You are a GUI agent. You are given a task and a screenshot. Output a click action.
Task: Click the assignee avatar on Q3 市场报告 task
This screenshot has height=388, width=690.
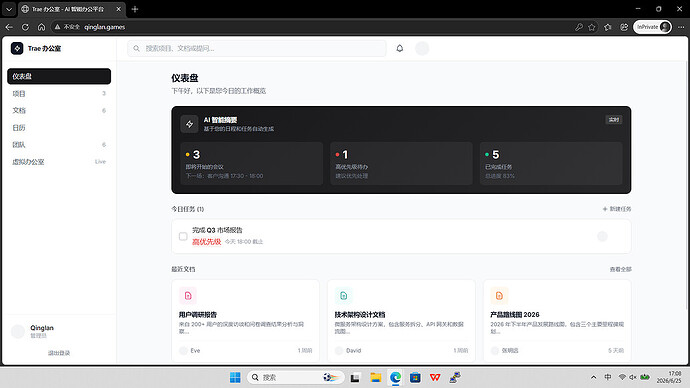pyautogui.click(x=602, y=236)
